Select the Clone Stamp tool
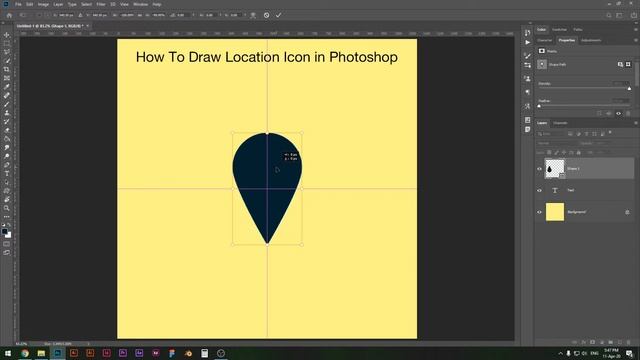This screenshot has height=360, width=640. (7, 113)
